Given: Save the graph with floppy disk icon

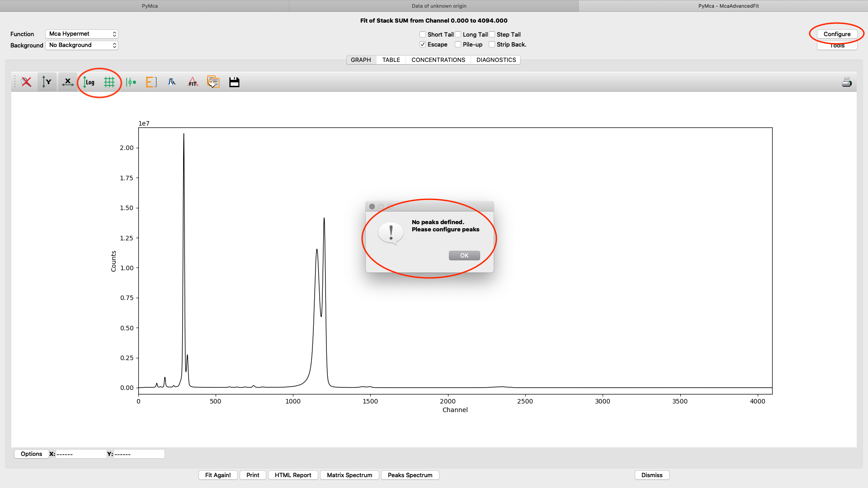Looking at the screenshot, I should [x=234, y=82].
